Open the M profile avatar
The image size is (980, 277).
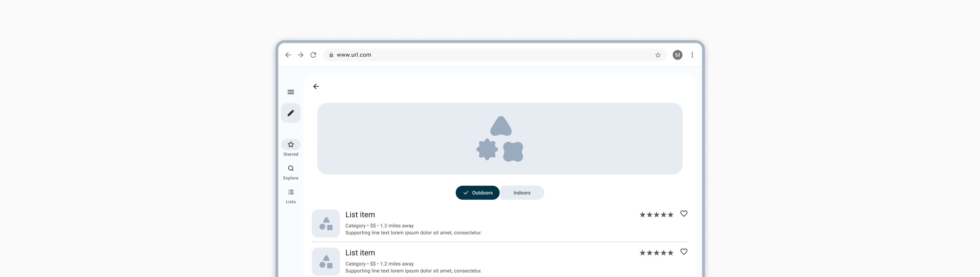tap(678, 55)
